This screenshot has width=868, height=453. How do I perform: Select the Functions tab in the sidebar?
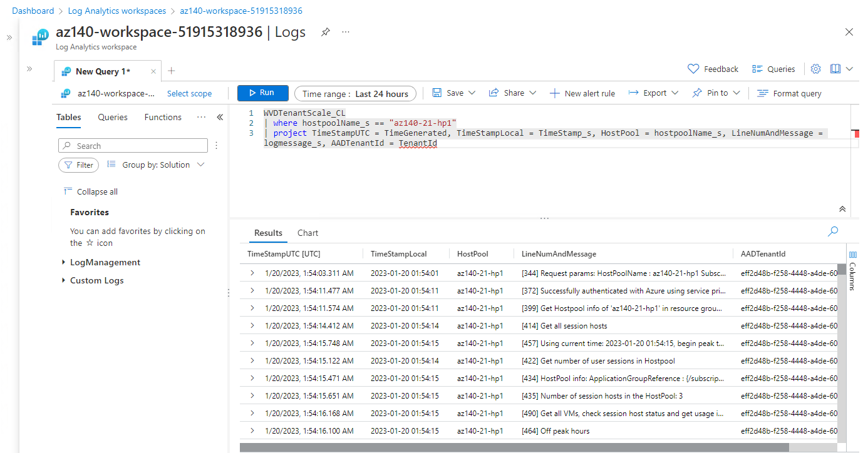tap(162, 117)
